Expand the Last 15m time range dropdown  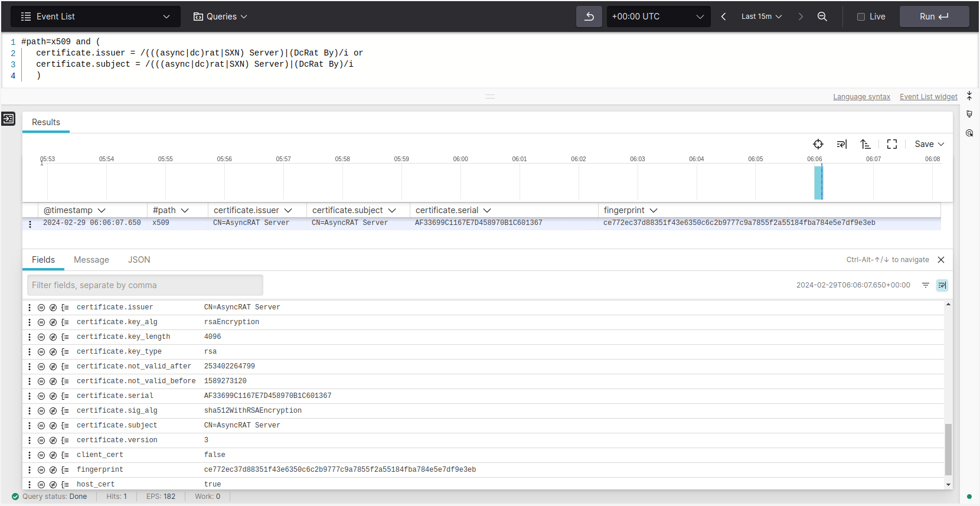point(761,17)
